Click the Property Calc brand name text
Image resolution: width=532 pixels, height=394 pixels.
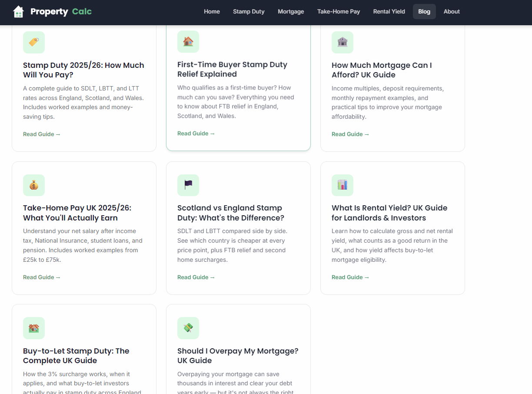61,12
